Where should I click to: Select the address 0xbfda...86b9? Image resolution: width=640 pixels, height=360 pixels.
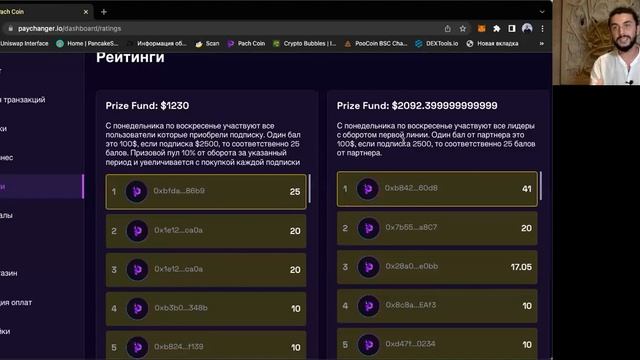point(179,191)
